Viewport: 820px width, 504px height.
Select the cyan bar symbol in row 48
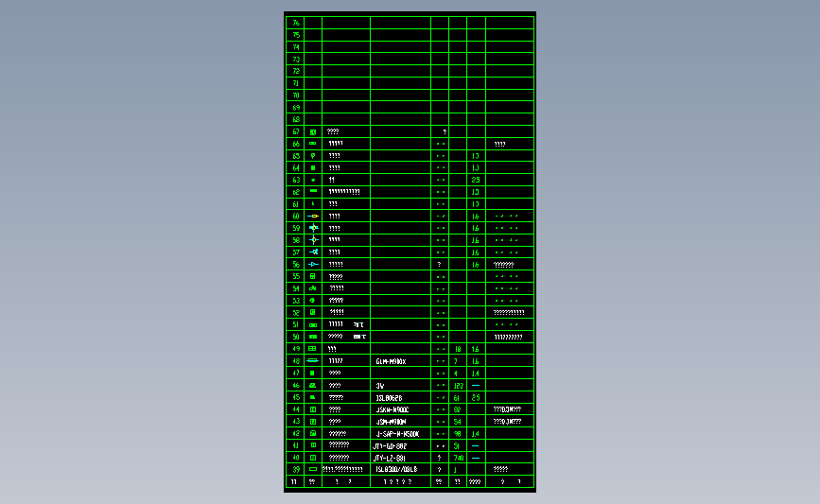coord(313,361)
